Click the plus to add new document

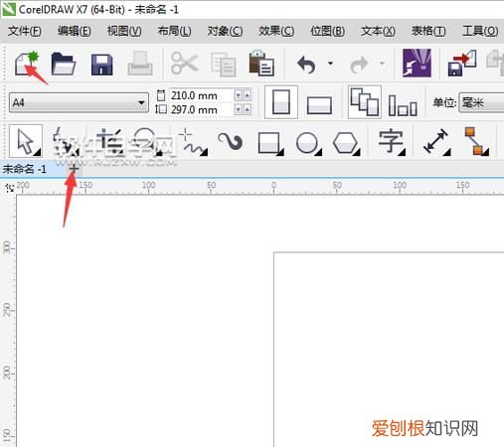[x=74, y=169]
